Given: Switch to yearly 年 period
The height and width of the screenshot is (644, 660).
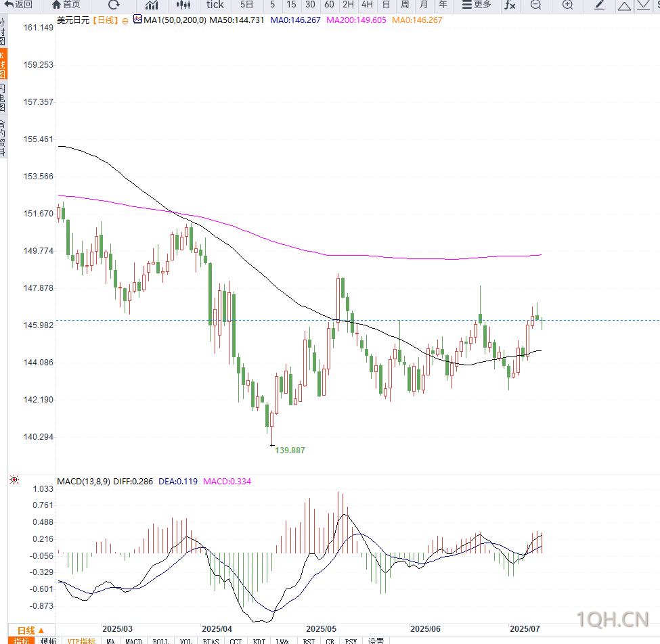Looking at the screenshot, I should (443, 5).
